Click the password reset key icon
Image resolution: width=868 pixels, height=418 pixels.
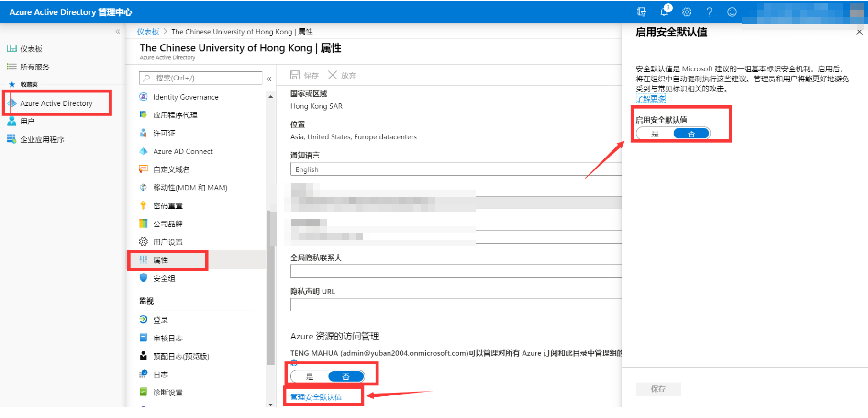coord(143,205)
